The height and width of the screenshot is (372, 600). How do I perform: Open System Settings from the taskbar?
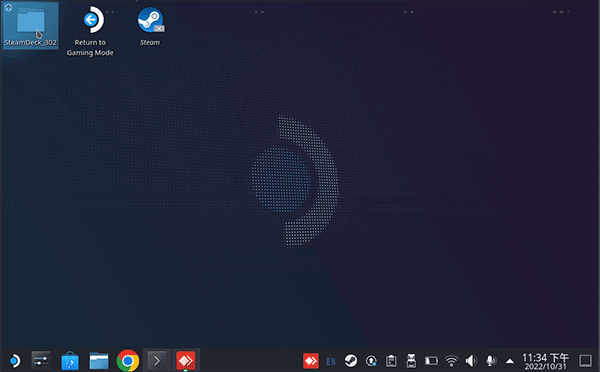coord(41,361)
